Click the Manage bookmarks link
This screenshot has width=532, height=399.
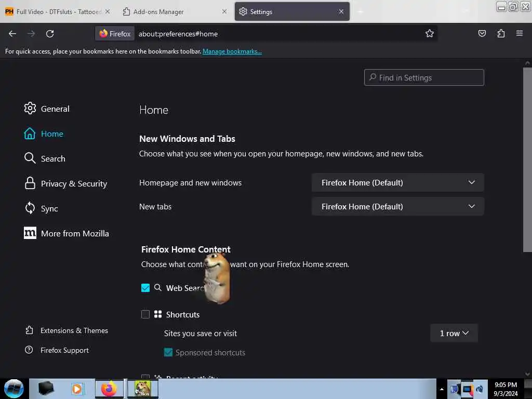coord(232,51)
